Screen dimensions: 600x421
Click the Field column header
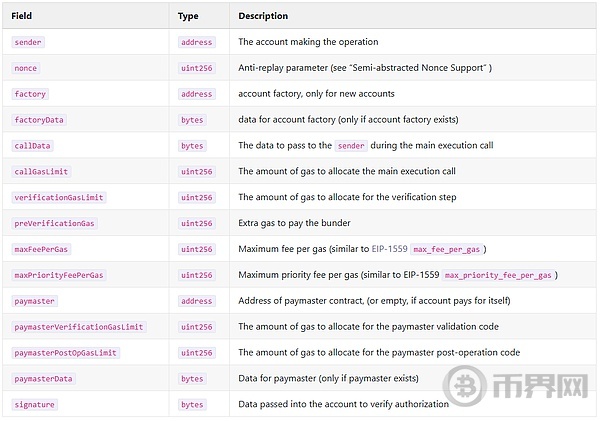21,16
